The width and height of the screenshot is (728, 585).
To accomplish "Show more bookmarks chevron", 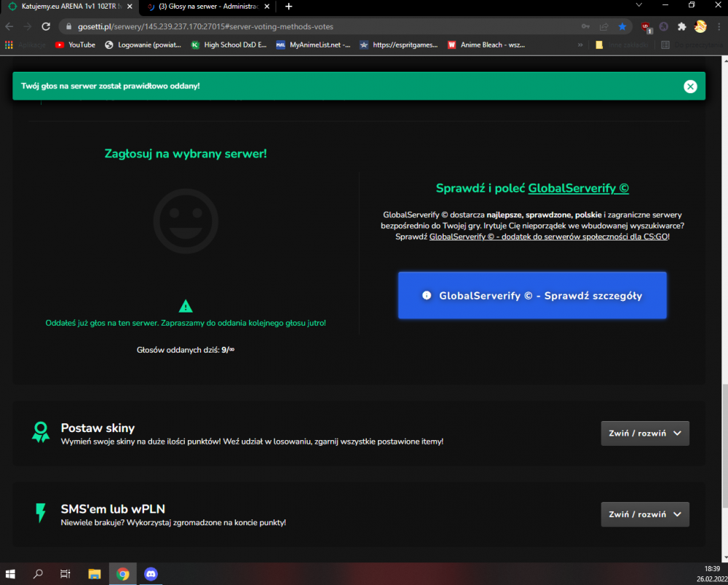I will (x=580, y=44).
